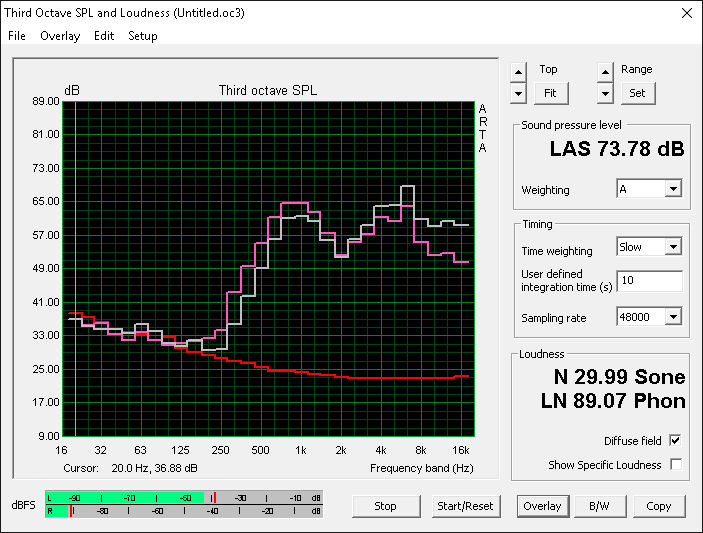Viewport: 703px width, 533px height.
Task: Click the R channel dBFS level meter
Action: (x=184, y=511)
